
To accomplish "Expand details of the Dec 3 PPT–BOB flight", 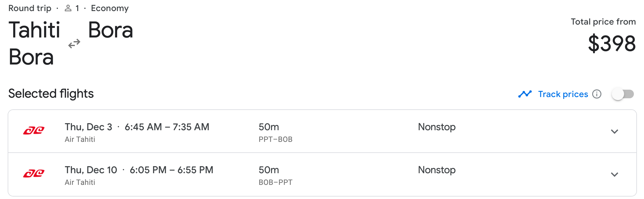I will point(615,131).
